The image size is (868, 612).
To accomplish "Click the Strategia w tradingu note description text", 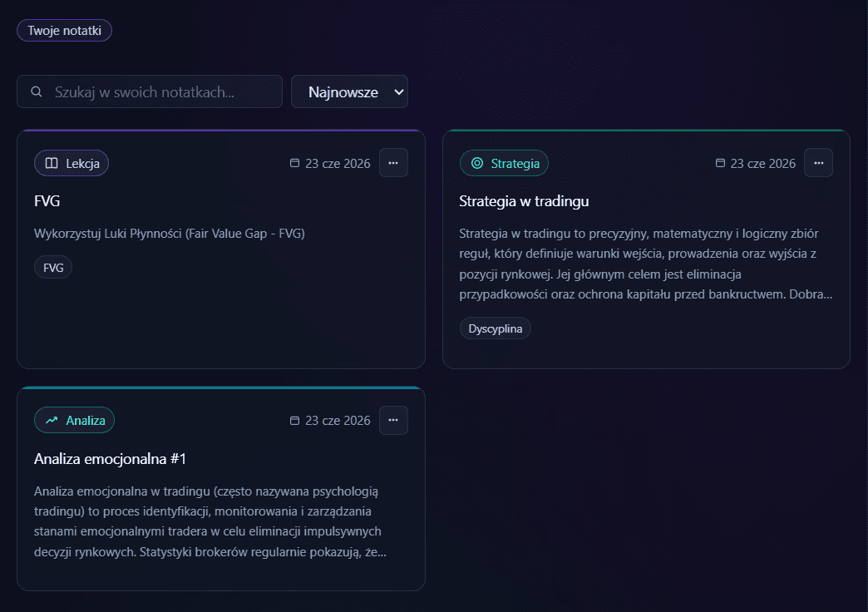I will (x=645, y=264).
